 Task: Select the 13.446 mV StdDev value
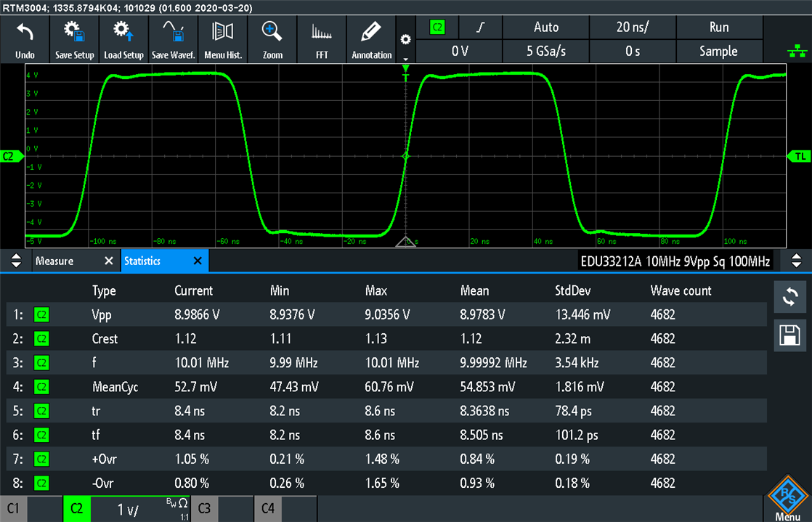coord(582,314)
